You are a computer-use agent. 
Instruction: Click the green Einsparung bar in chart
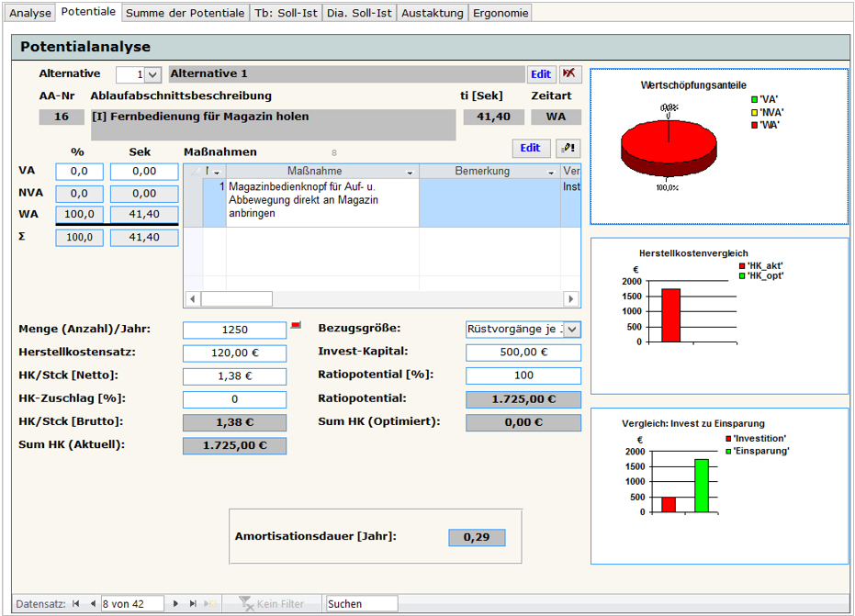pyautogui.click(x=702, y=486)
